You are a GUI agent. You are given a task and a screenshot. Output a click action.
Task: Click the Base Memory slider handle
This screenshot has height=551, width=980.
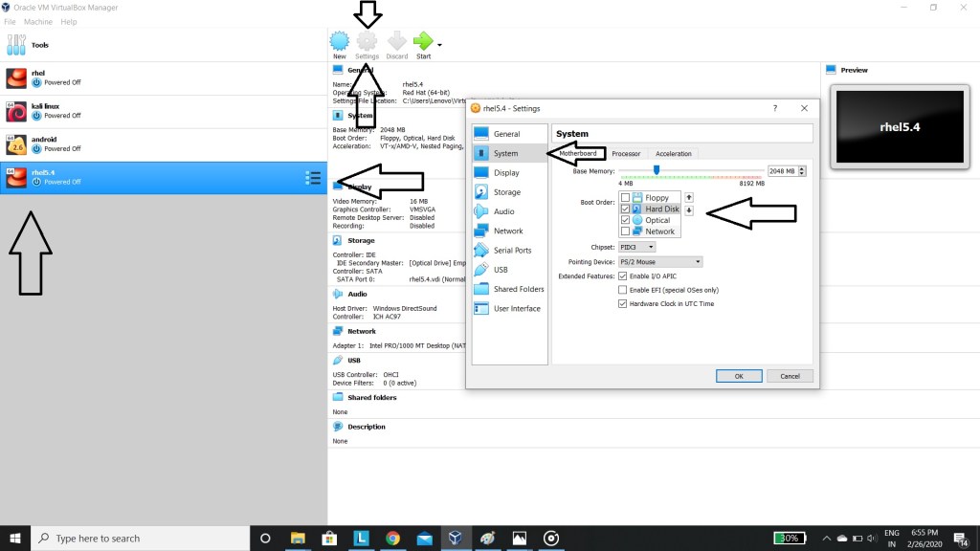coord(657,169)
